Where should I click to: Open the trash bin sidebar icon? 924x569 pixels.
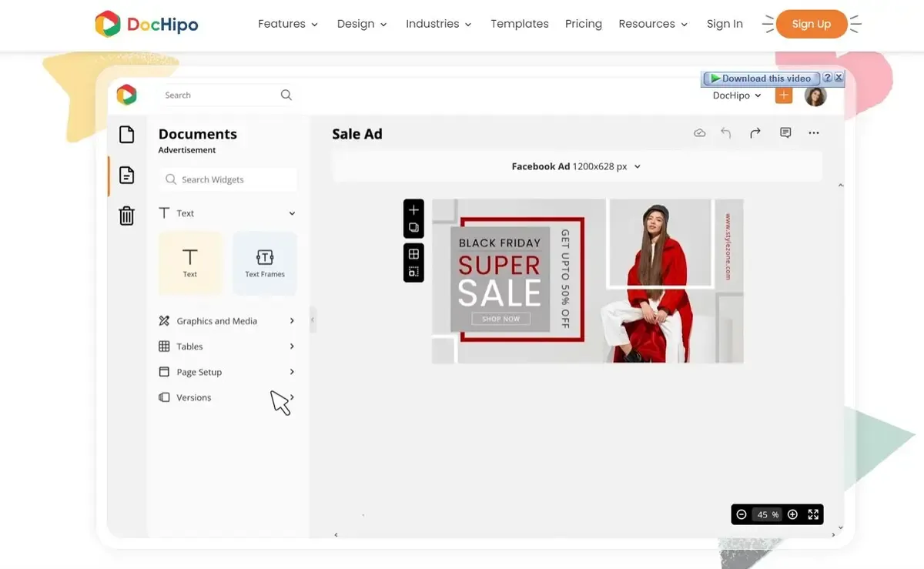[x=126, y=216]
